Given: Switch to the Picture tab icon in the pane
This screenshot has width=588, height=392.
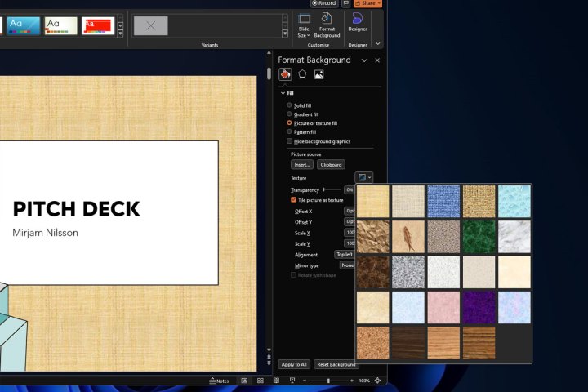Looking at the screenshot, I should pyautogui.click(x=319, y=74).
